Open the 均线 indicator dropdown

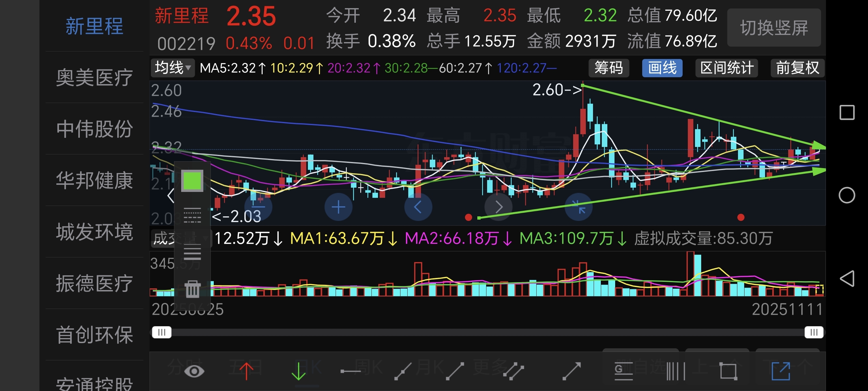172,68
